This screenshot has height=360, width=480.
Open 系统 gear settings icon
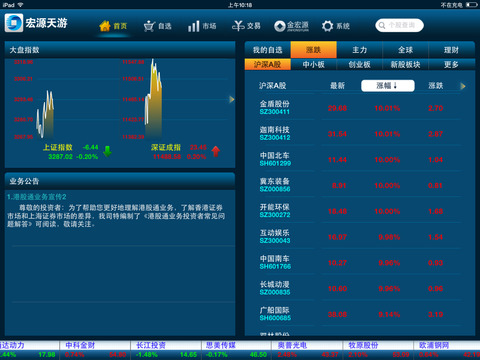click(327, 26)
